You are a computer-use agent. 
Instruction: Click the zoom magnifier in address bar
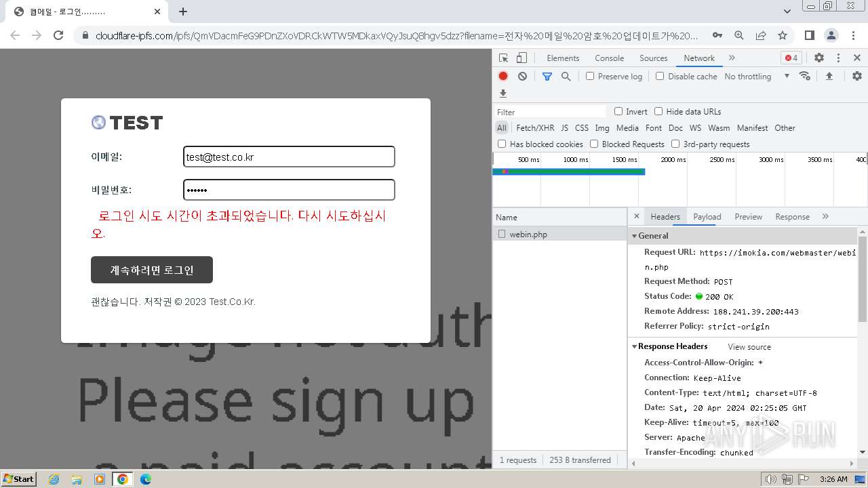click(x=739, y=35)
